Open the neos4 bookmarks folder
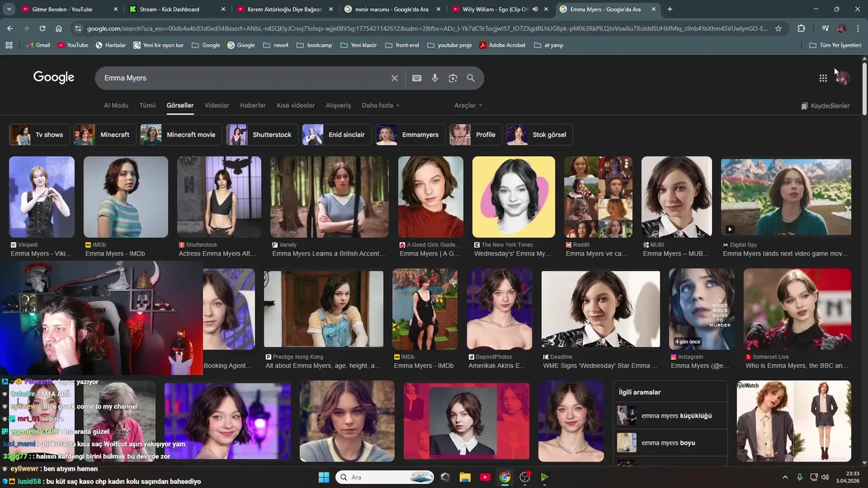The width and height of the screenshot is (868, 488). 275,45
